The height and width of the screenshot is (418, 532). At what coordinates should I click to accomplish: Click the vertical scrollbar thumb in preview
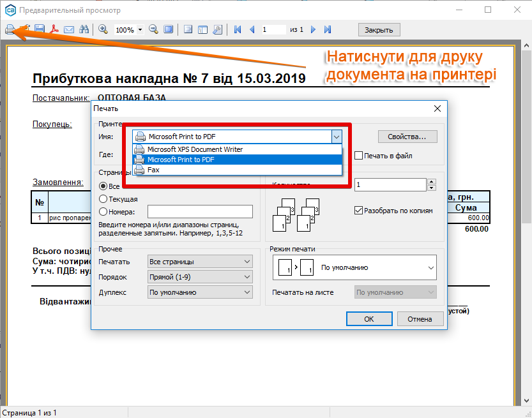[x=526, y=137]
